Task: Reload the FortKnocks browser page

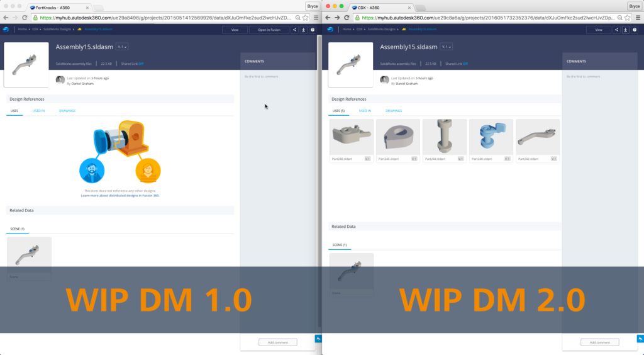Action: click(25, 18)
